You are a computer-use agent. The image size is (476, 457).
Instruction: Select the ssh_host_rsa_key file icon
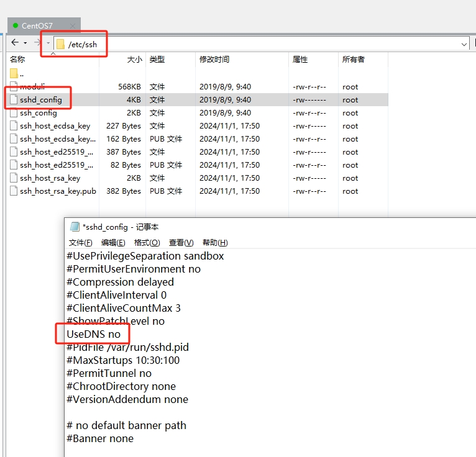(14, 178)
